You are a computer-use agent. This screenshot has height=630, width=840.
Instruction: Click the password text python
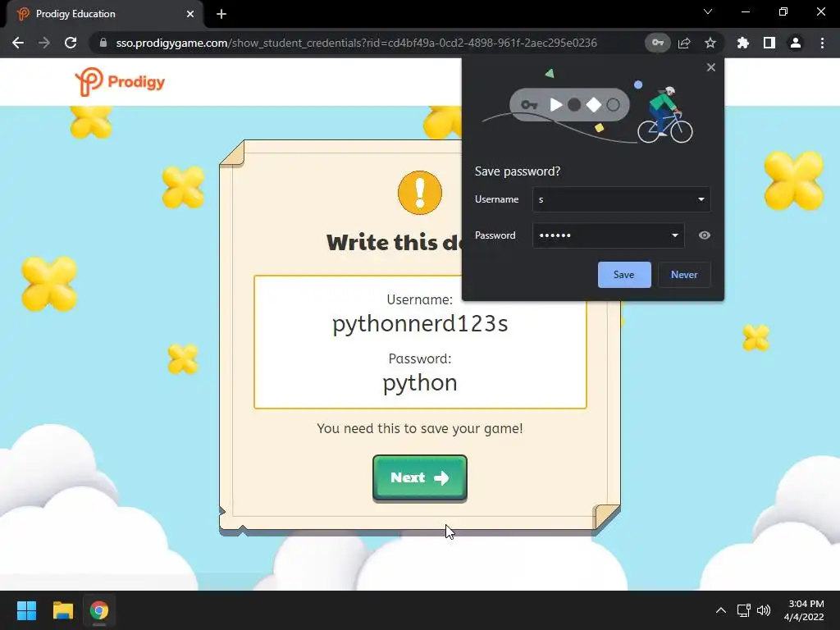click(x=420, y=384)
